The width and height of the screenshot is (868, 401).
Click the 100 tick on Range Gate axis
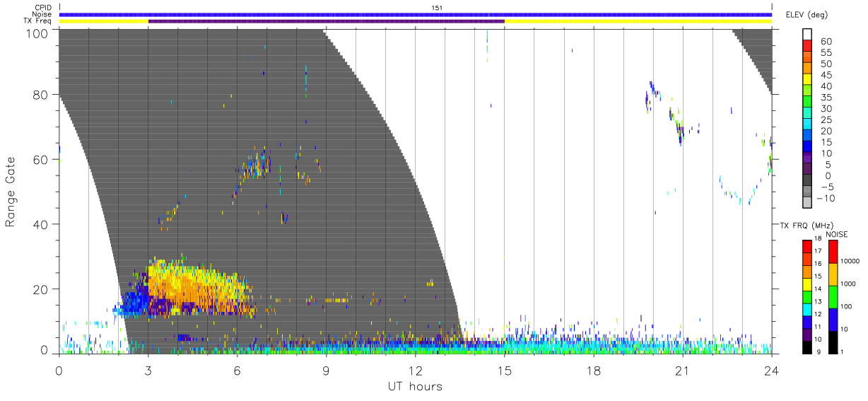(36, 33)
